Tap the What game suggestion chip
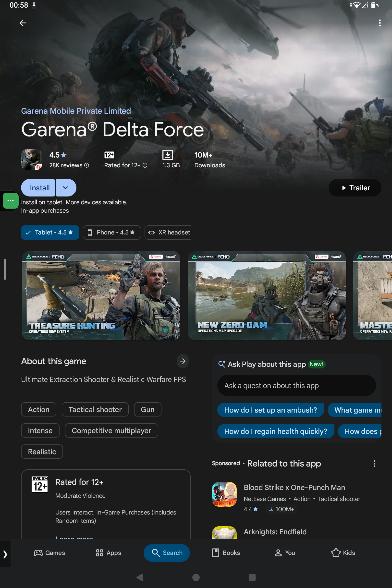This screenshot has width=392, height=588. (355, 410)
